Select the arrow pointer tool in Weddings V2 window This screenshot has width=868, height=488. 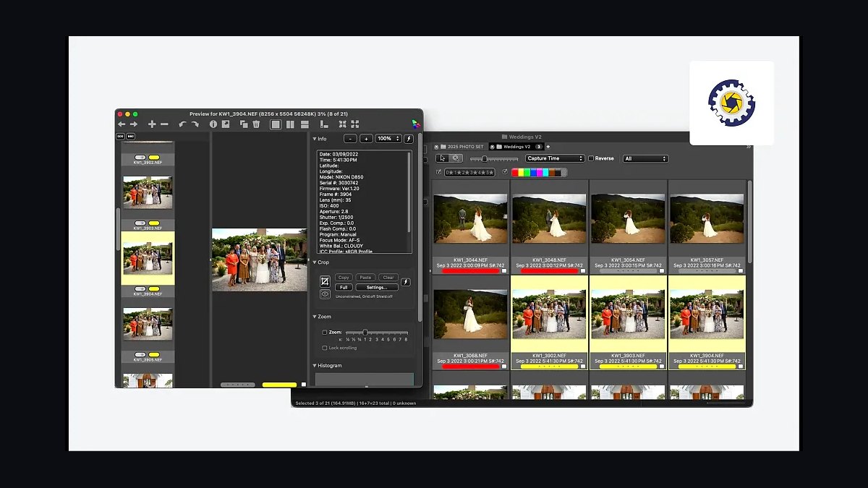pyautogui.click(x=443, y=158)
